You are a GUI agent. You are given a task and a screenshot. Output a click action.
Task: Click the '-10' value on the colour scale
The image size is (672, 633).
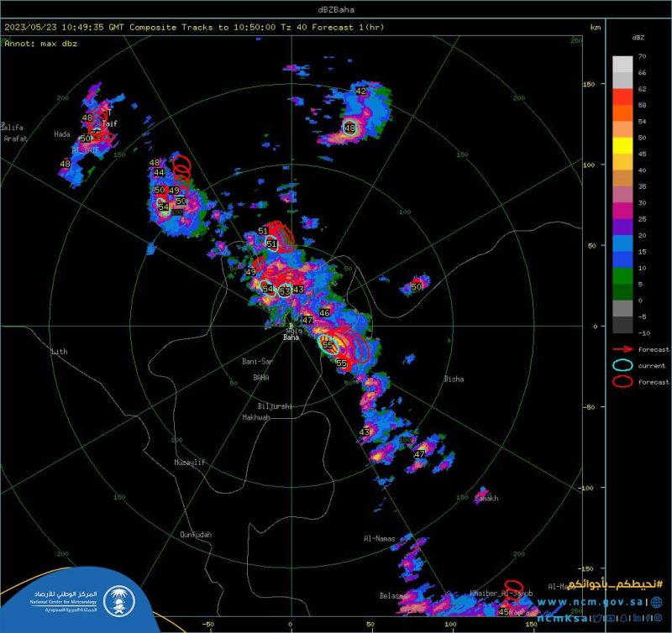click(x=644, y=332)
